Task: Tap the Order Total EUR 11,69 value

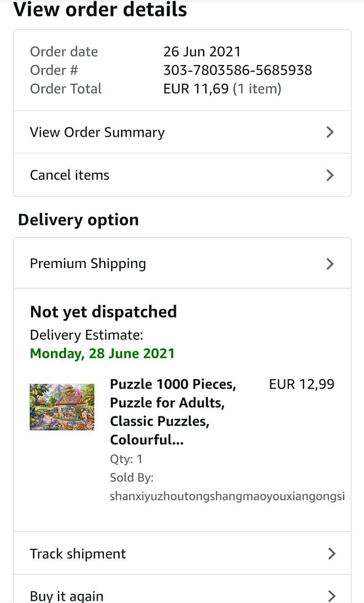Action: click(195, 89)
